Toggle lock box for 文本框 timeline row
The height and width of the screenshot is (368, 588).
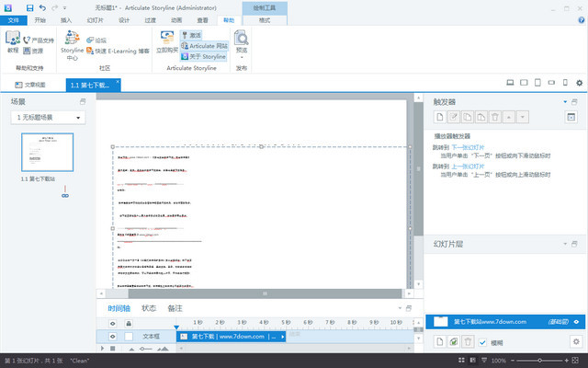(129, 337)
